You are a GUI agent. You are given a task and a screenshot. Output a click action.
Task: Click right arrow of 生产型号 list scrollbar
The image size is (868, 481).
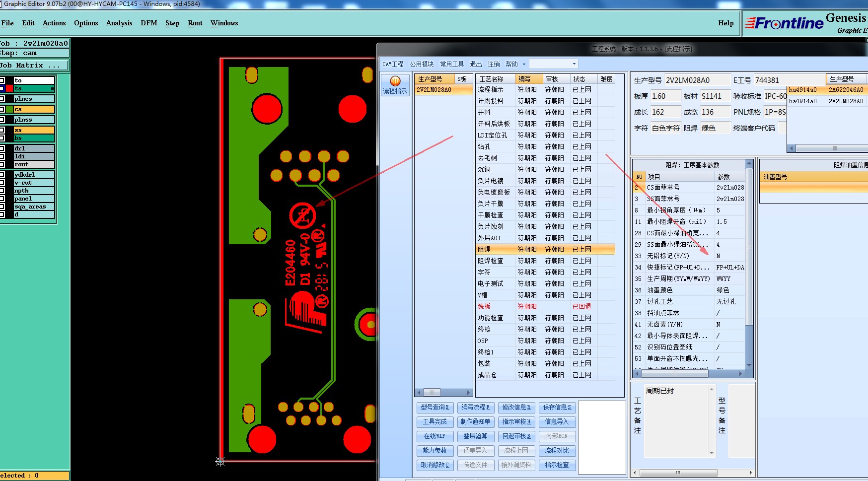pyautogui.click(x=468, y=392)
